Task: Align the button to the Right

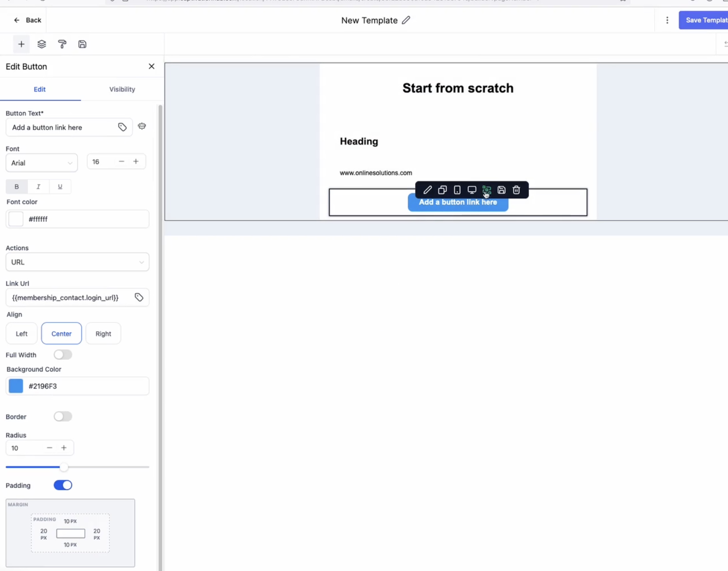Action: (103, 333)
